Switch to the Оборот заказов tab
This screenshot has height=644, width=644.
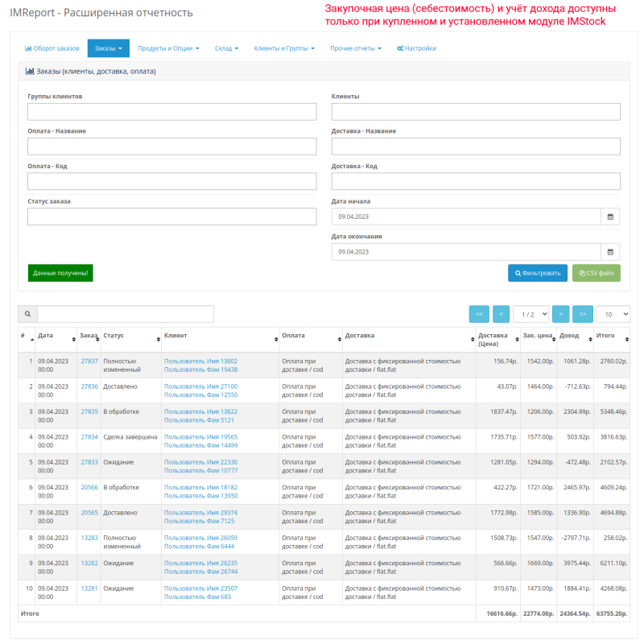pos(52,47)
